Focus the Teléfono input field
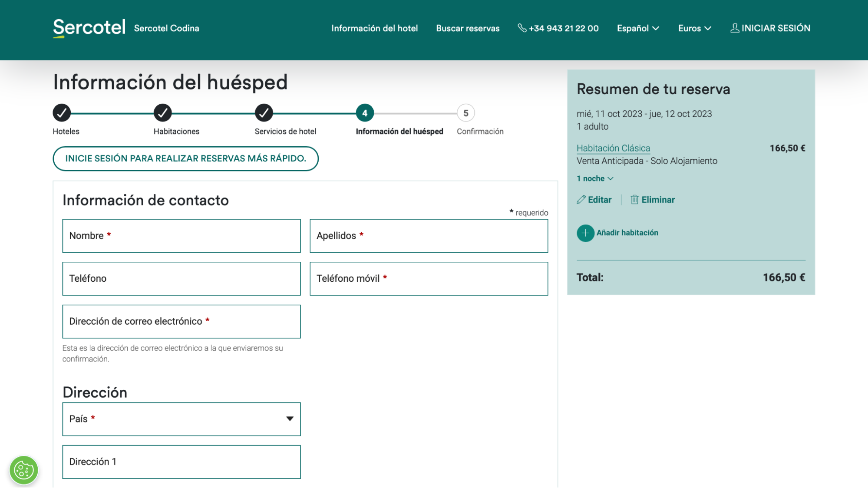This screenshot has height=488, width=868. [x=182, y=279]
